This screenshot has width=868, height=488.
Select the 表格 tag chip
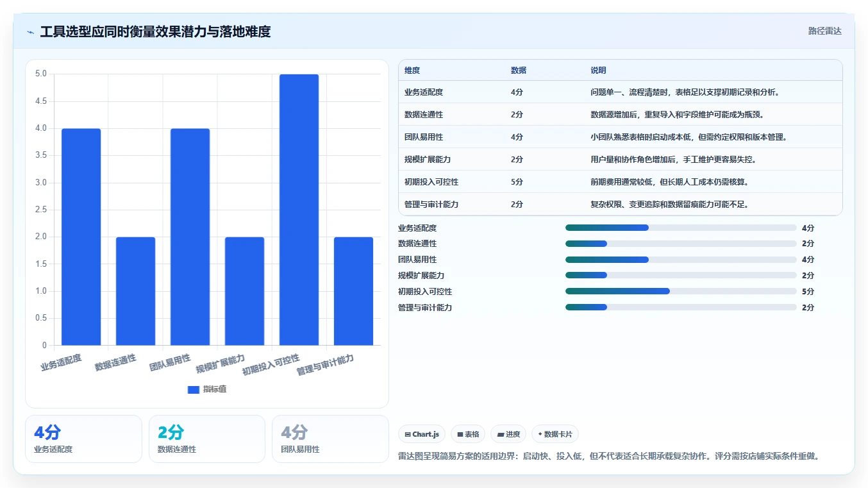pyautogui.click(x=468, y=434)
